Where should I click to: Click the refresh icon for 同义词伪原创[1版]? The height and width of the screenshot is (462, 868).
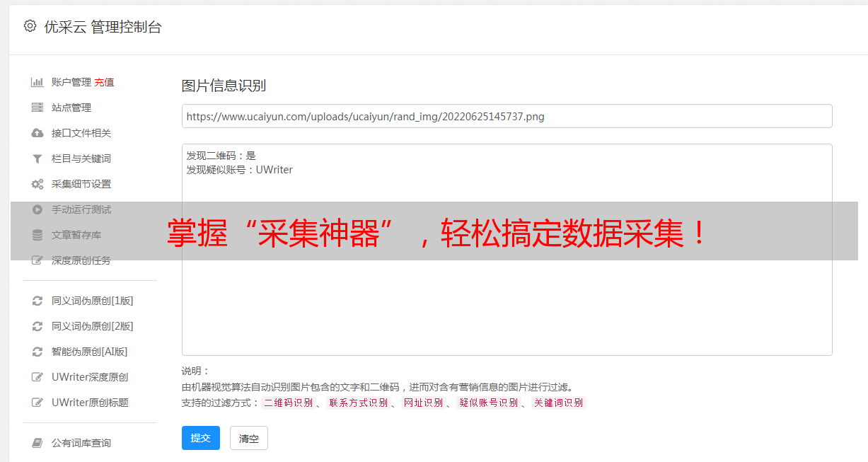point(37,301)
